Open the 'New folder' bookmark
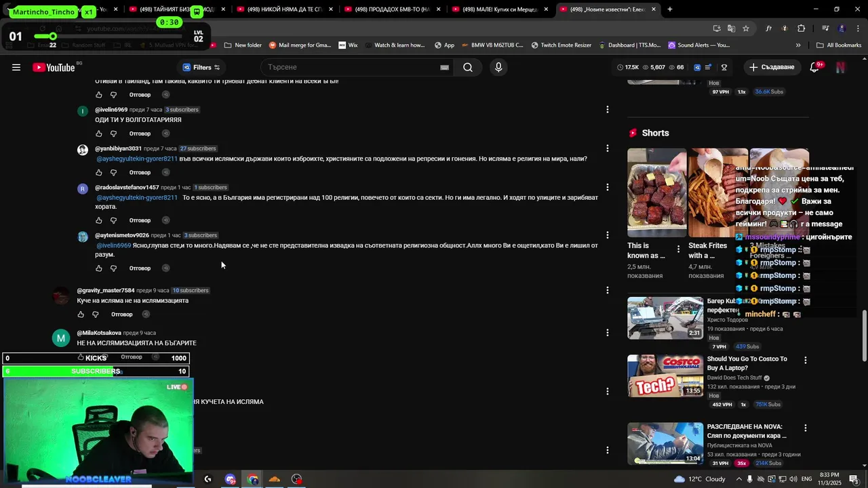This screenshot has height=488, width=868. (242, 45)
